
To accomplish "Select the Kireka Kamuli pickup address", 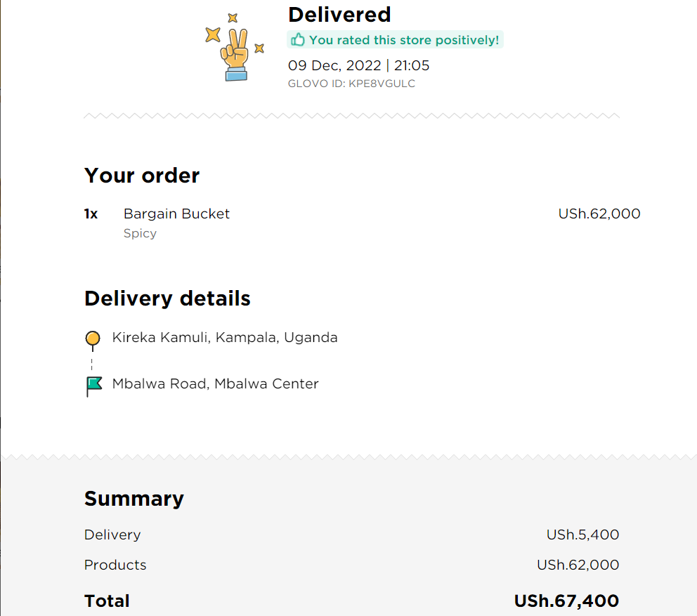I will coord(225,337).
